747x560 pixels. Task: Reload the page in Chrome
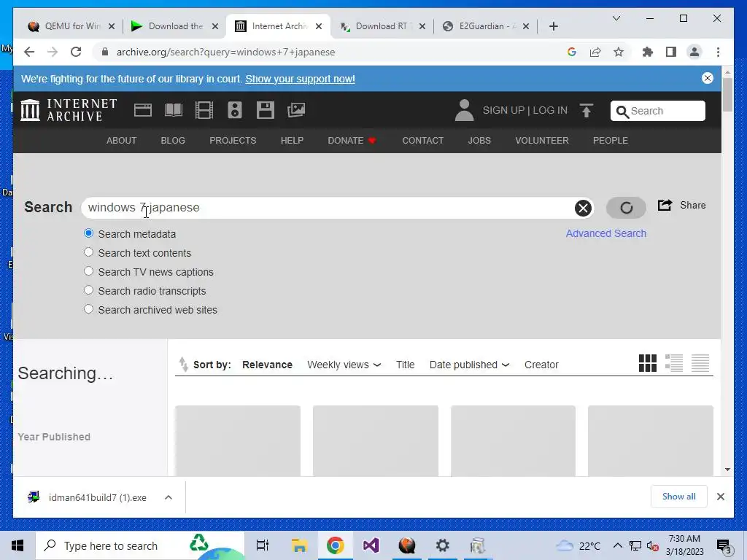point(76,52)
